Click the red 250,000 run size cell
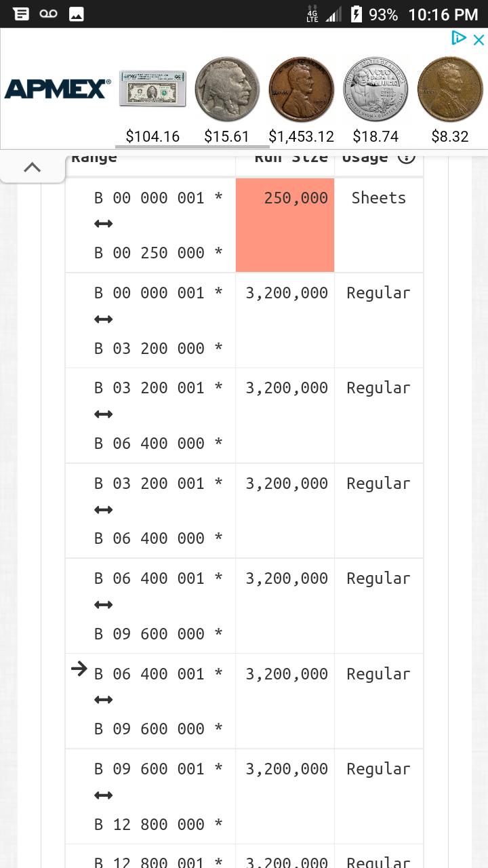This screenshot has height=868, width=488. 285,225
